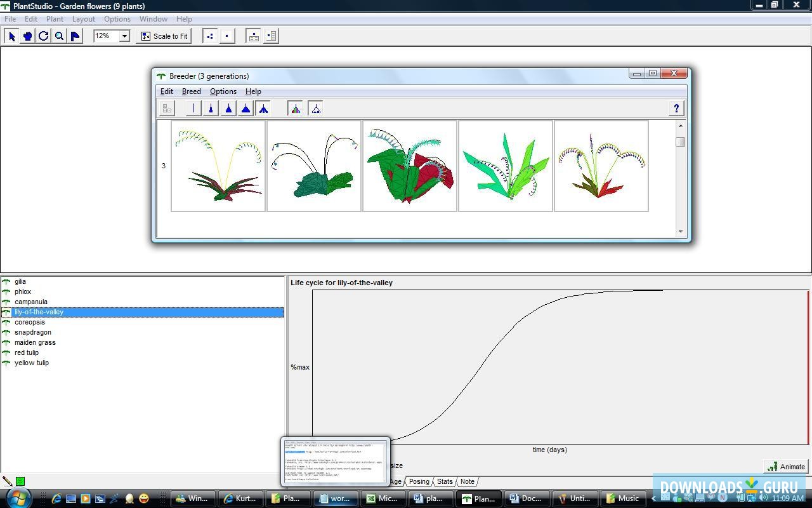
Task: Toggle the draw single plant view button
Action: (227, 36)
